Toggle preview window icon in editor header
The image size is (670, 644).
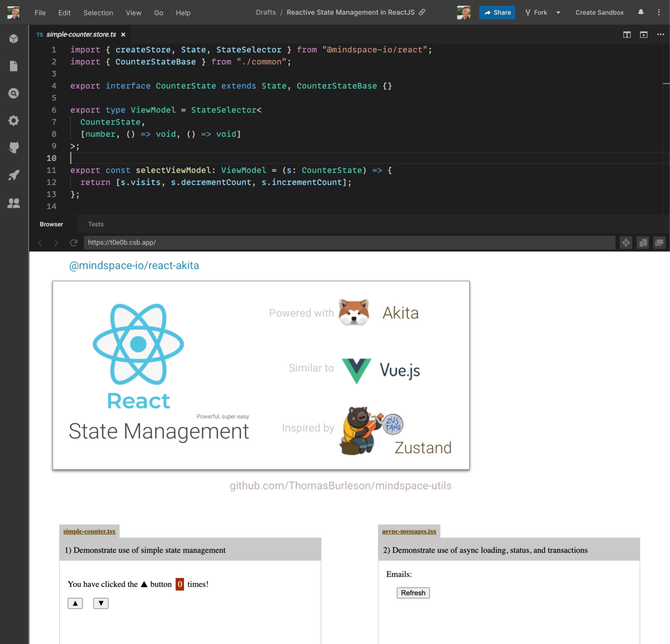click(644, 34)
